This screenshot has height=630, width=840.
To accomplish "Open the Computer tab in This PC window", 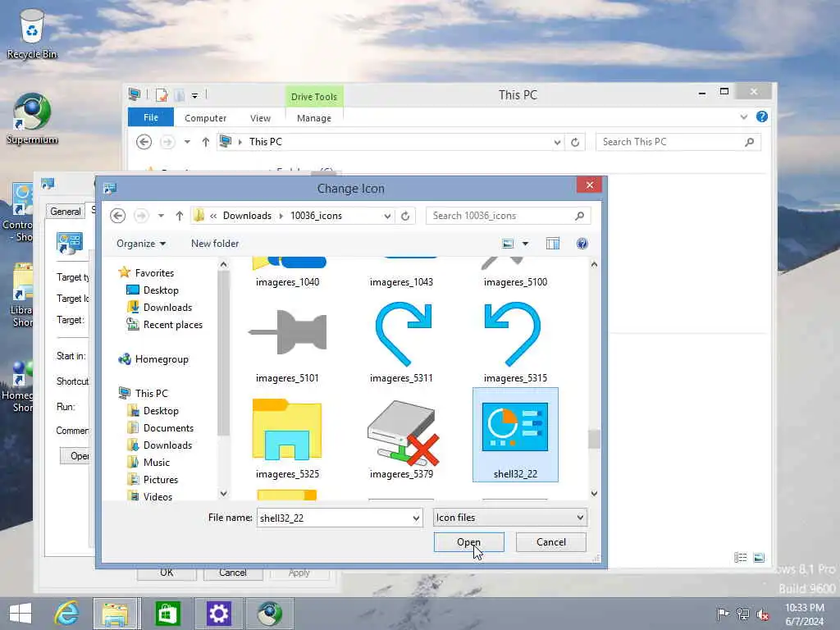I will pyautogui.click(x=205, y=118).
